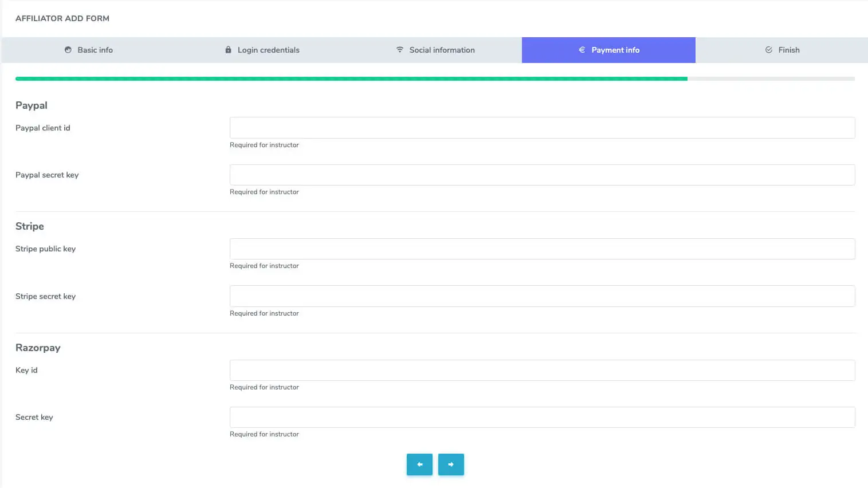Focus the Paypal client id field
Screen dimensions: 868x488
tap(542, 128)
